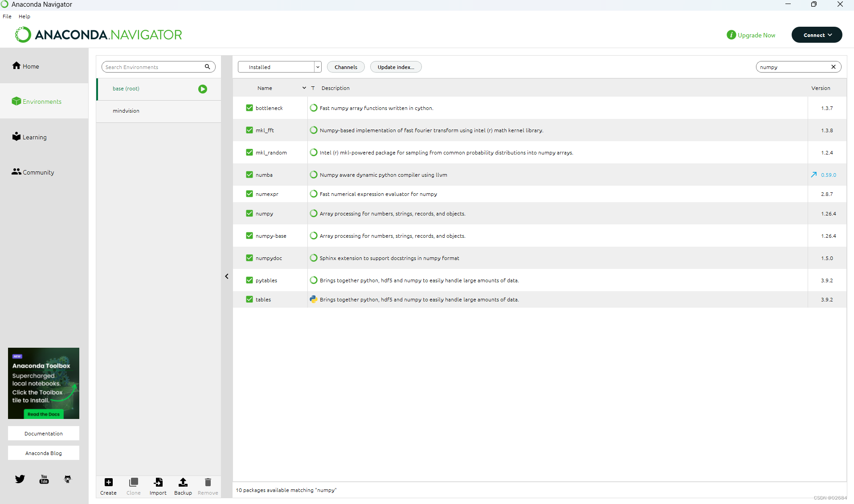Click the Description column header
854x504 pixels.
pos(335,88)
